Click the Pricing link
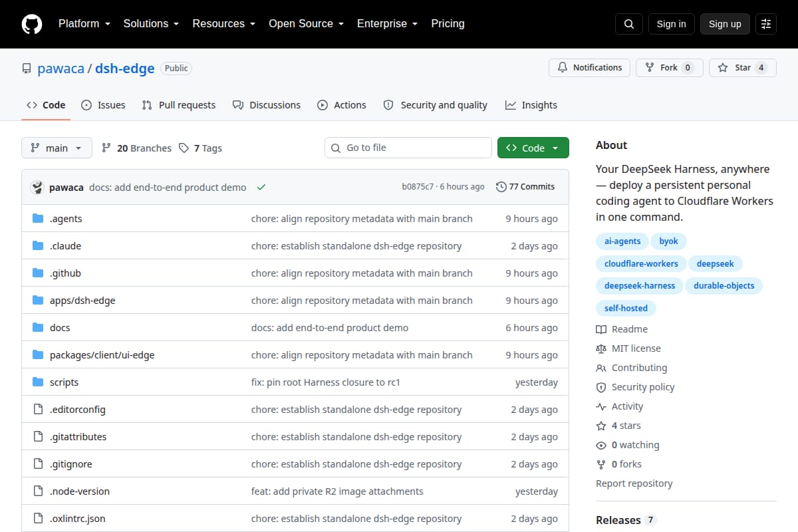Viewport: 798px width, 532px height. (448, 24)
